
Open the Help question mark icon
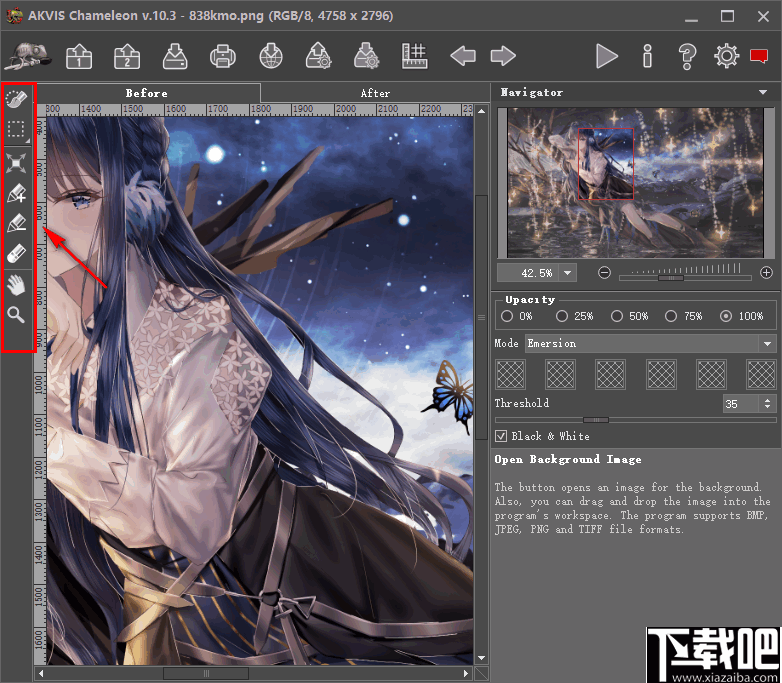pos(687,56)
